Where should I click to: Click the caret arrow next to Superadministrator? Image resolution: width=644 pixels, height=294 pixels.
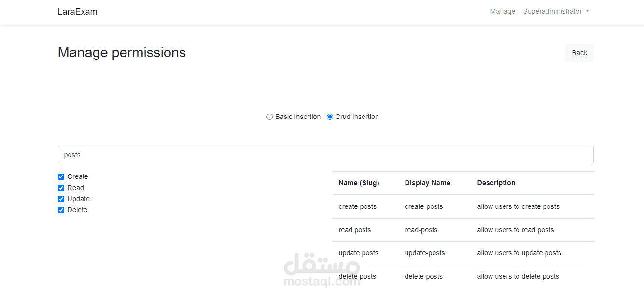pyautogui.click(x=588, y=11)
